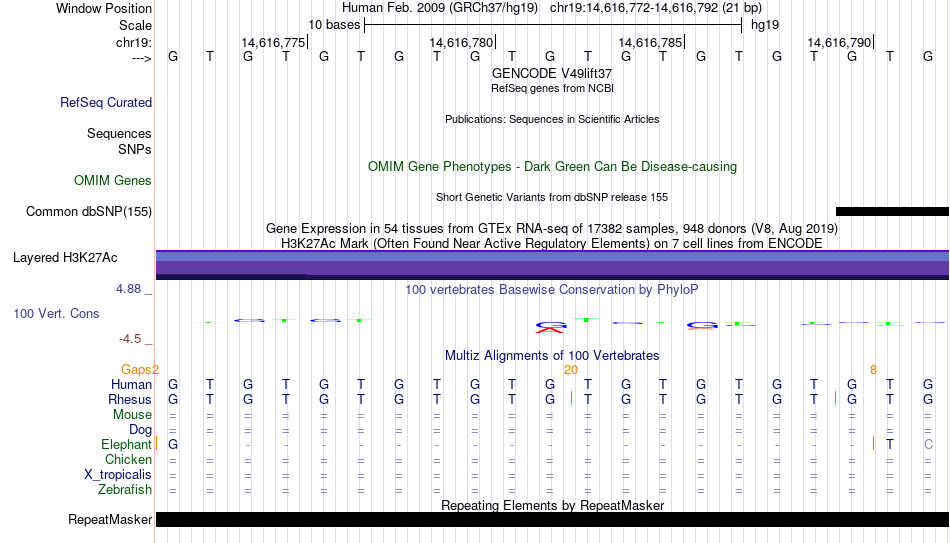
Task: Open the OMIM Genes track label
Action: tap(113, 181)
